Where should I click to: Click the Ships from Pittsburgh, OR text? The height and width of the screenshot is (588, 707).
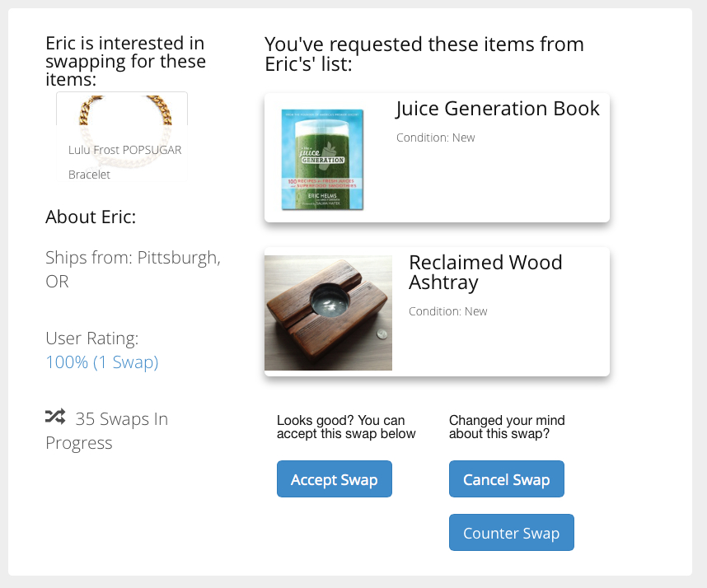(133, 269)
